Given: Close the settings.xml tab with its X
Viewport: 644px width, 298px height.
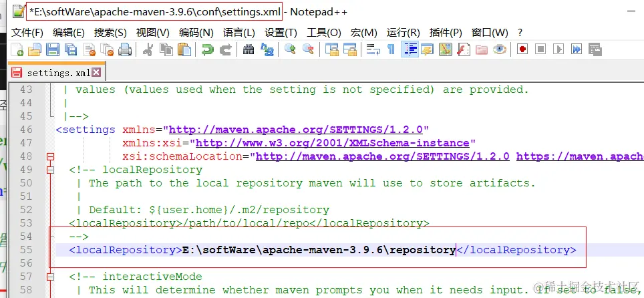Looking at the screenshot, I should (x=96, y=73).
